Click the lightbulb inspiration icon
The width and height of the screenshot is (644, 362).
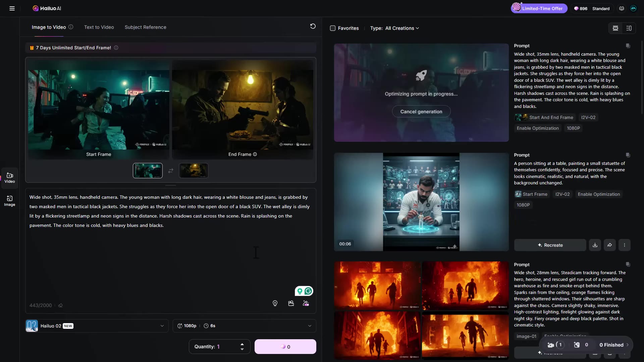point(275,303)
